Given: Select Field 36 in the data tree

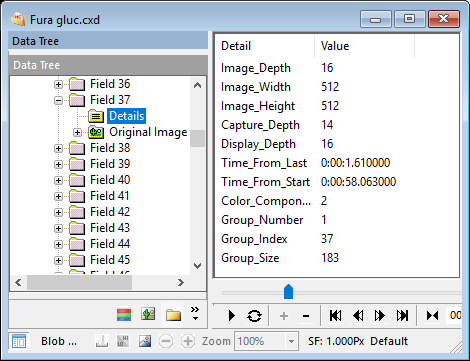Looking at the screenshot, I should (110, 84).
